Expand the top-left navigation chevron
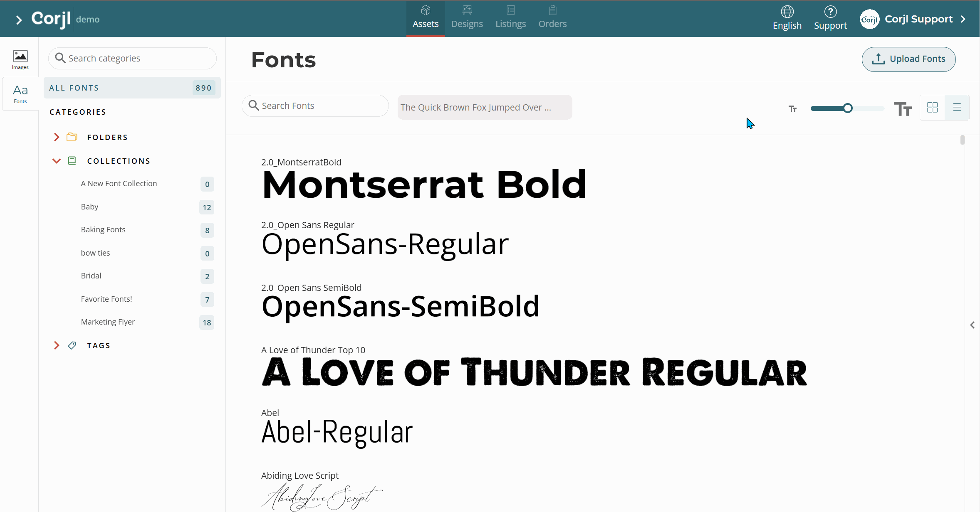The width and height of the screenshot is (980, 512). tap(18, 20)
